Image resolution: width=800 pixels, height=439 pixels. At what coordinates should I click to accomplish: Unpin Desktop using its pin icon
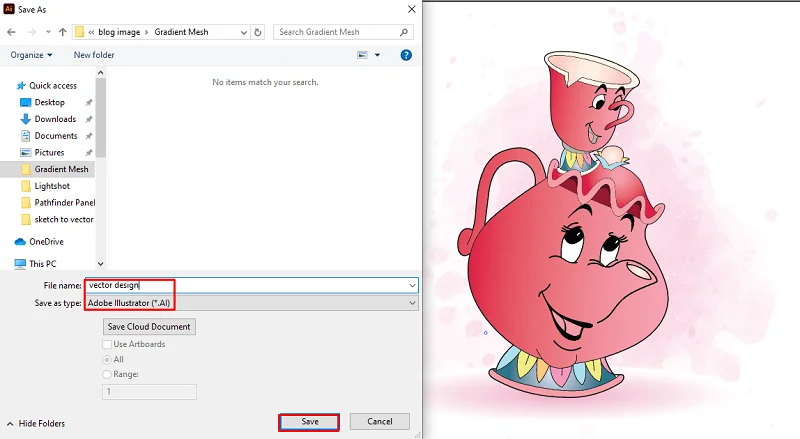pyautogui.click(x=89, y=103)
